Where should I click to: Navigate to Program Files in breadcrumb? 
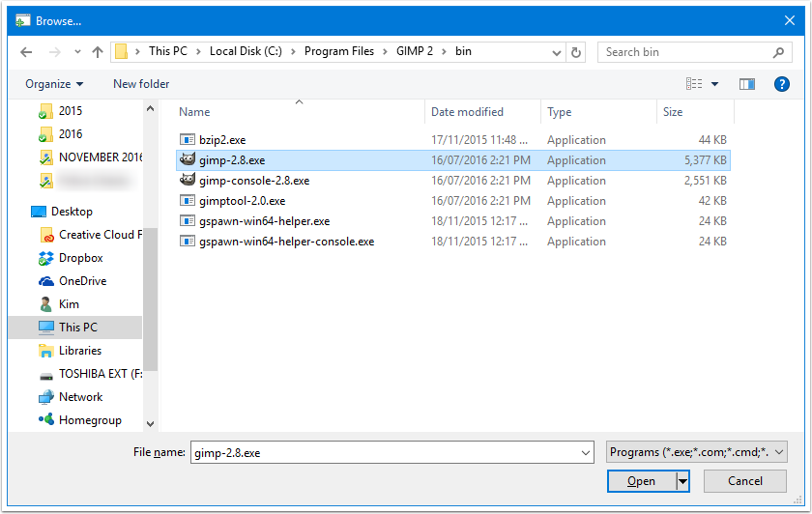338,51
